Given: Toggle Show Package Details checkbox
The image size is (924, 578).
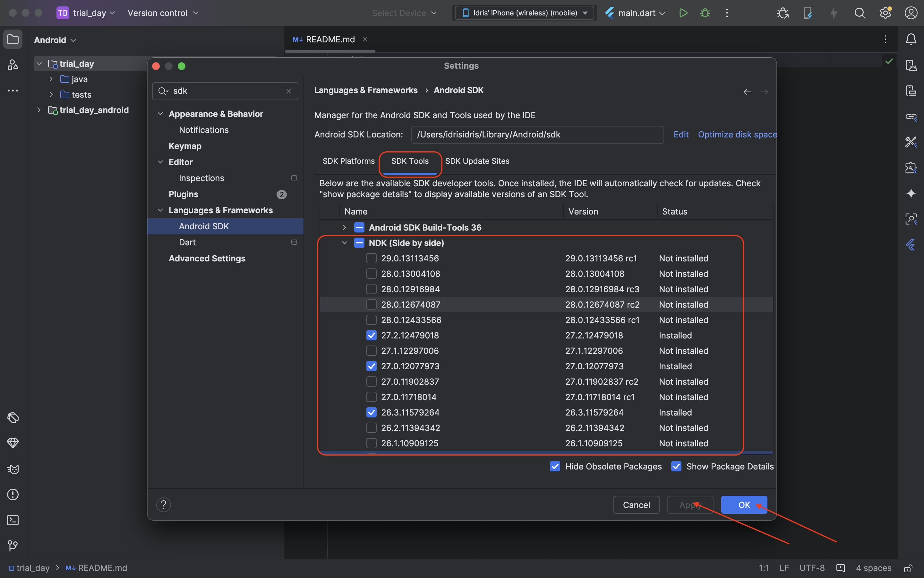Looking at the screenshot, I should pyautogui.click(x=676, y=466).
